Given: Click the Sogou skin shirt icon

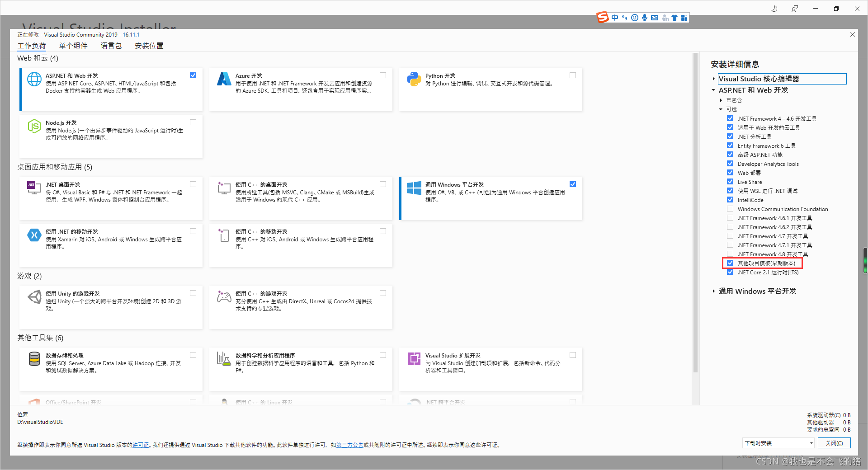Looking at the screenshot, I should (x=675, y=18).
